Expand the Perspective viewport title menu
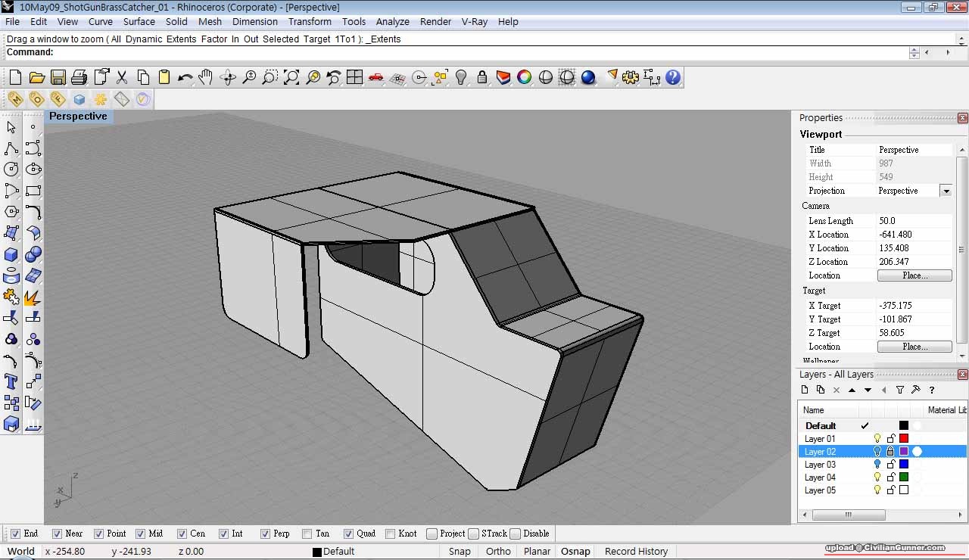 point(78,117)
